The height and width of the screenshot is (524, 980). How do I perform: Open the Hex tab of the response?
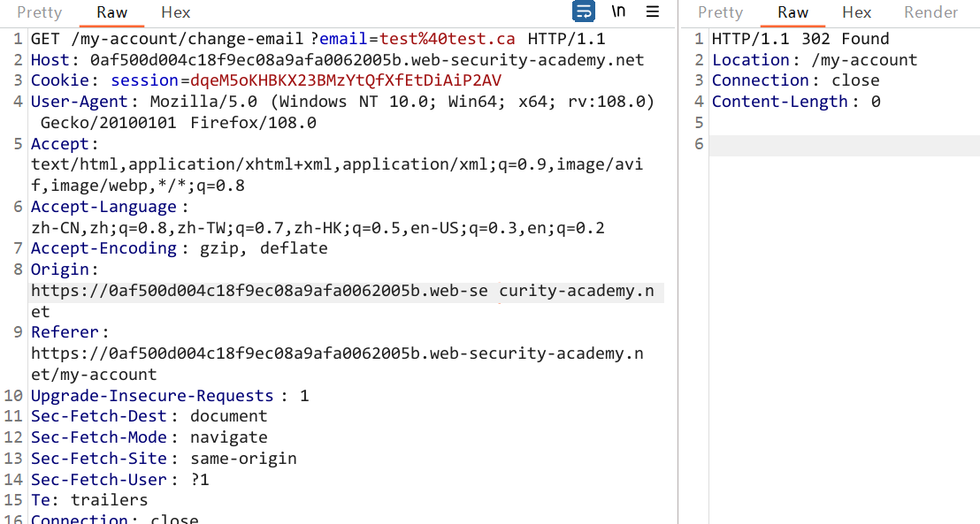pyautogui.click(x=856, y=12)
